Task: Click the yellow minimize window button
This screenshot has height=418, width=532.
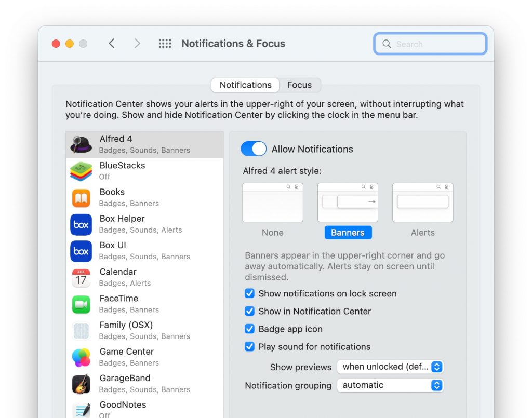Action: click(x=70, y=44)
